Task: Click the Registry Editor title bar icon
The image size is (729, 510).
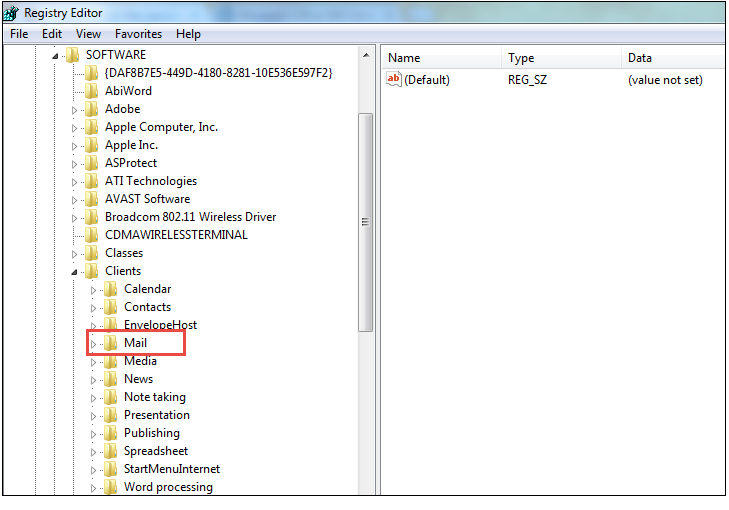Action: [11, 13]
